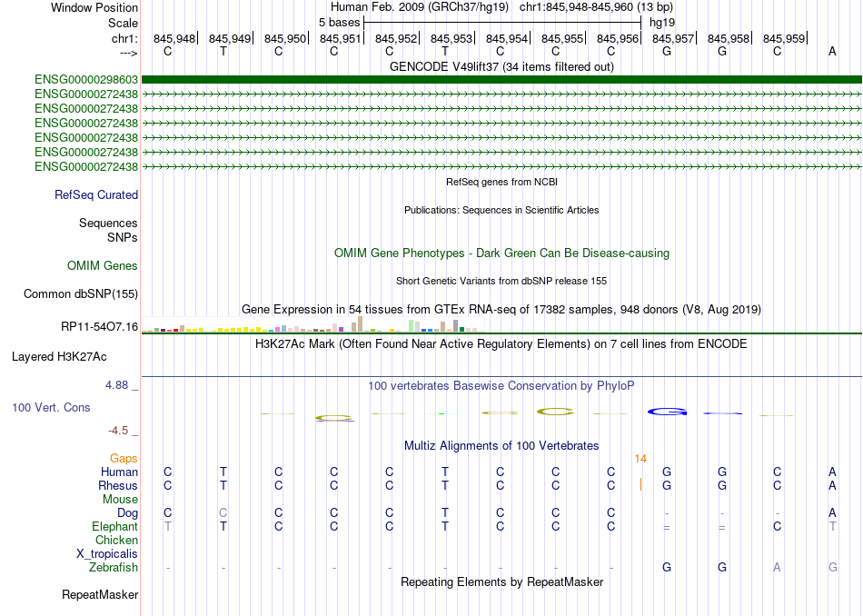The height and width of the screenshot is (616, 863).
Task: Click the ENSG00000298603 gene label
Action: [86, 80]
